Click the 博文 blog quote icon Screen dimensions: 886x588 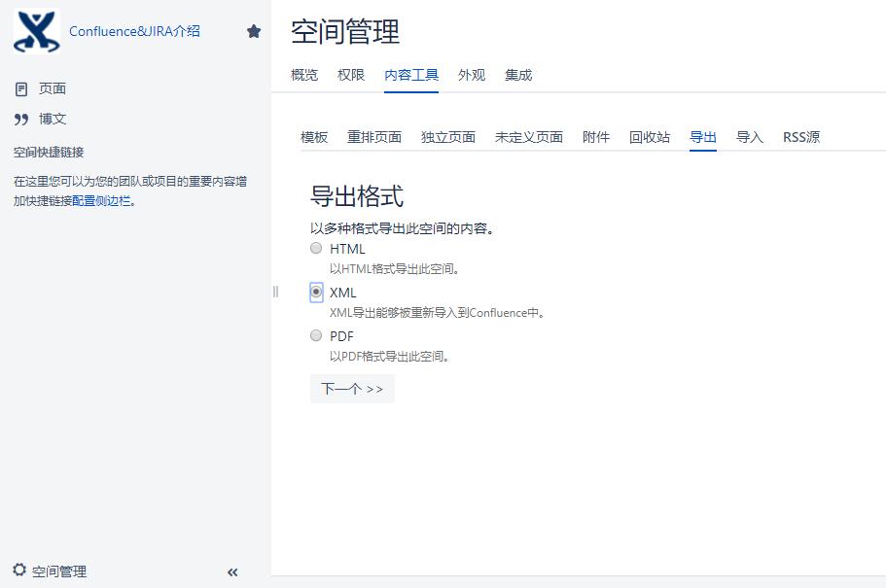pos(21,120)
